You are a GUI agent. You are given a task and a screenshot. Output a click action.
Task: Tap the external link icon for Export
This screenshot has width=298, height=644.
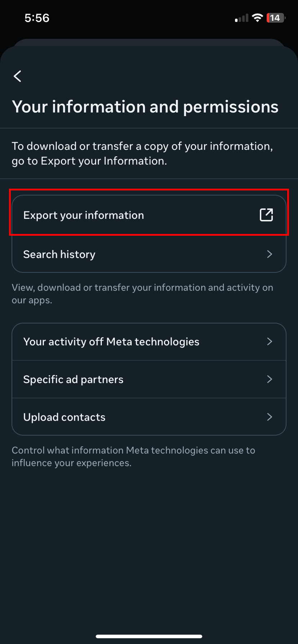(266, 215)
